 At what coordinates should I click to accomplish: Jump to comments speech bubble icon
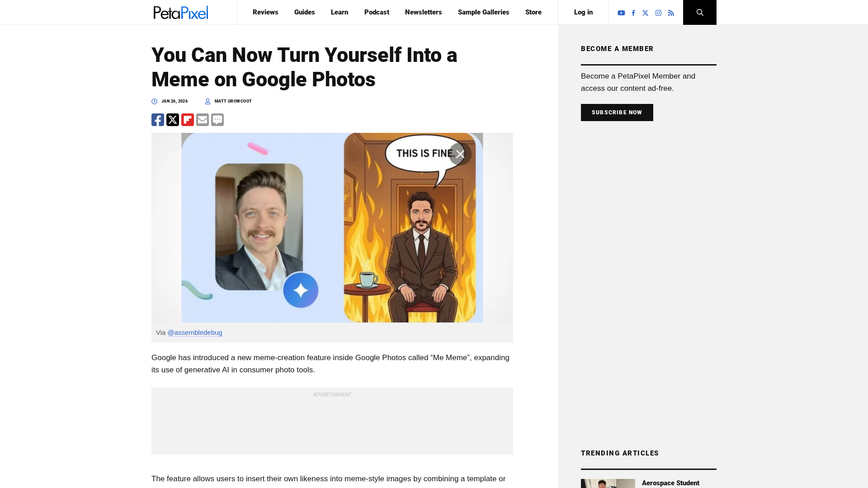point(217,120)
